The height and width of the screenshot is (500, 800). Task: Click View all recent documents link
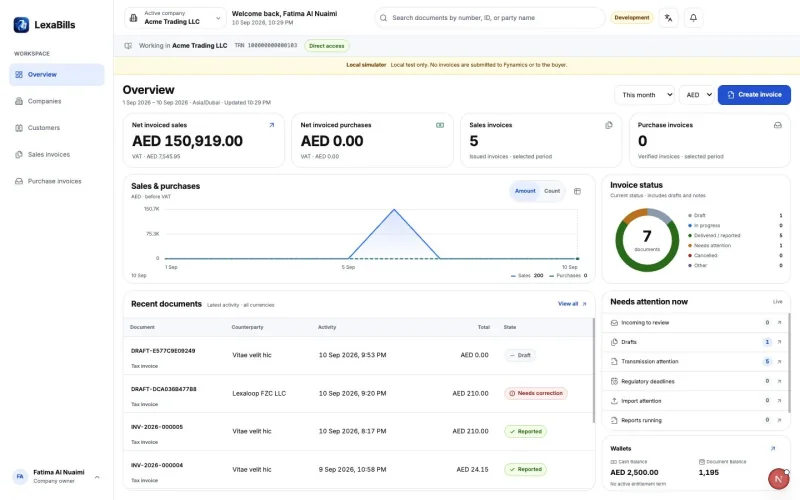tap(572, 304)
